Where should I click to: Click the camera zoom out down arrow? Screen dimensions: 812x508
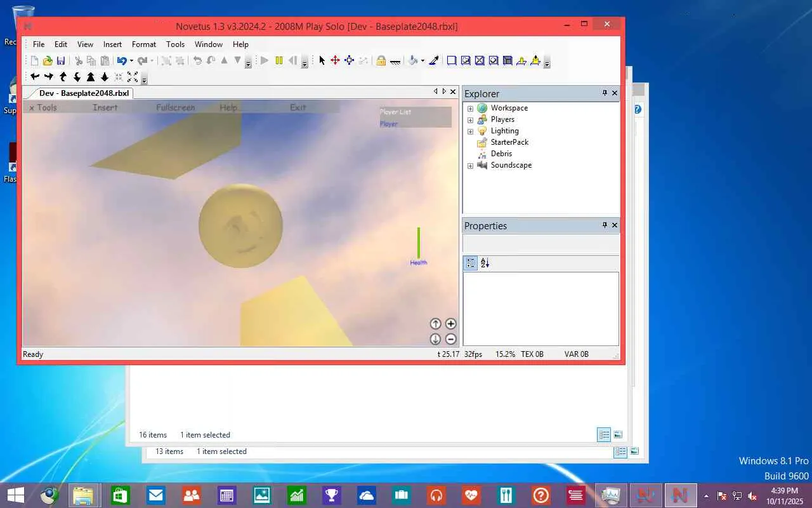point(105,77)
